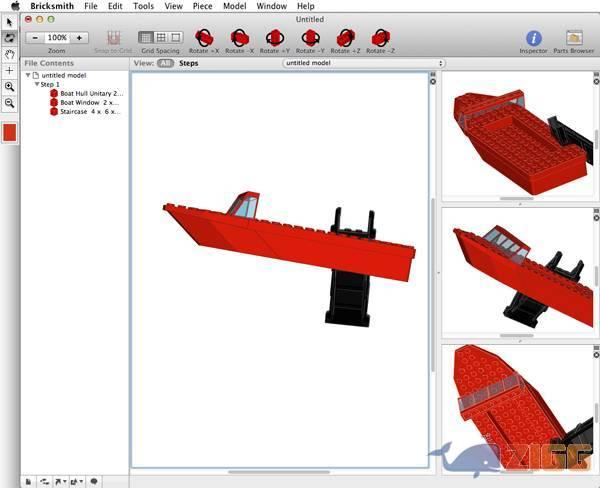This screenshot has width=600, height=488.
Task: Click the red color swatch
Action: click(10, 132)
